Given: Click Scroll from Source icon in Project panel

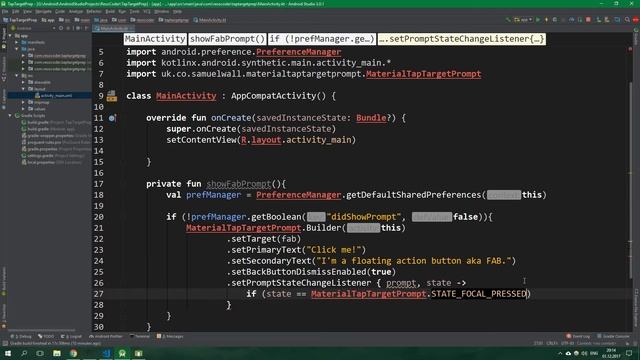Looking at the screenshot, I should (x=61, y=28).
